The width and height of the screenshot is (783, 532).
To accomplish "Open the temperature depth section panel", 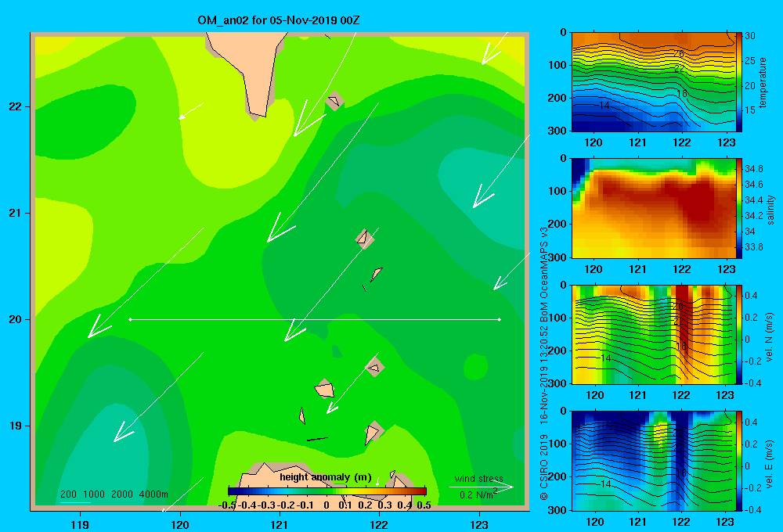I will [x=653, y=82].
